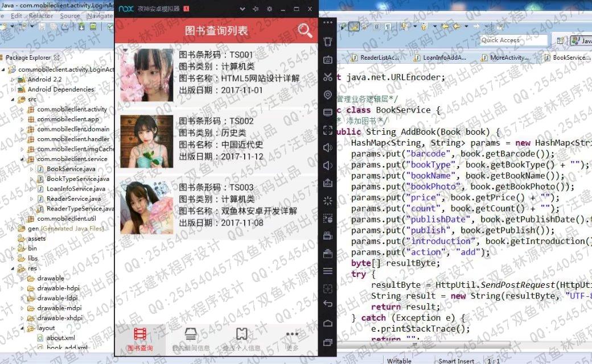Screen dimensions: 592x364
Task: Tap the Android home button in Nox sidebar
Action: [328, 323]
